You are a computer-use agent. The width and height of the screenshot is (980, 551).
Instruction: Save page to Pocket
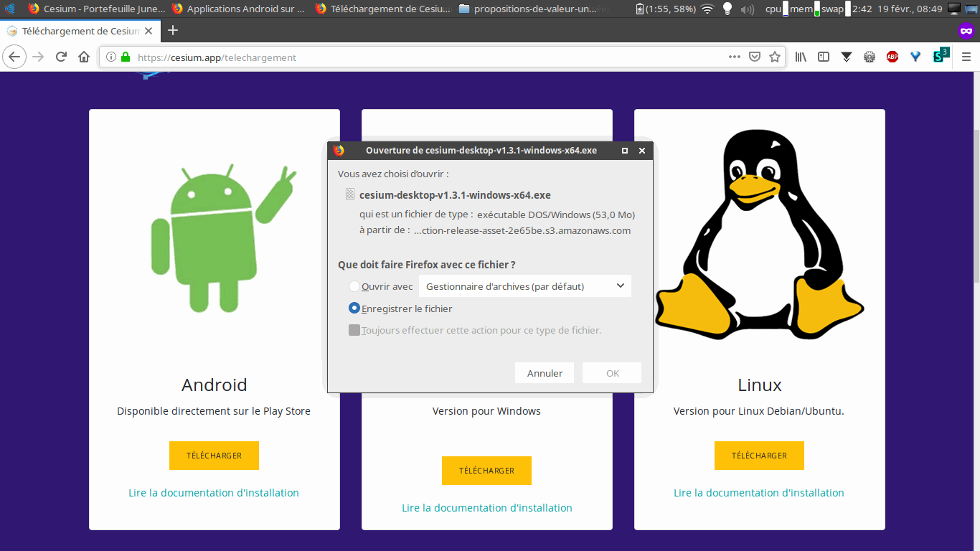point(755,57)
